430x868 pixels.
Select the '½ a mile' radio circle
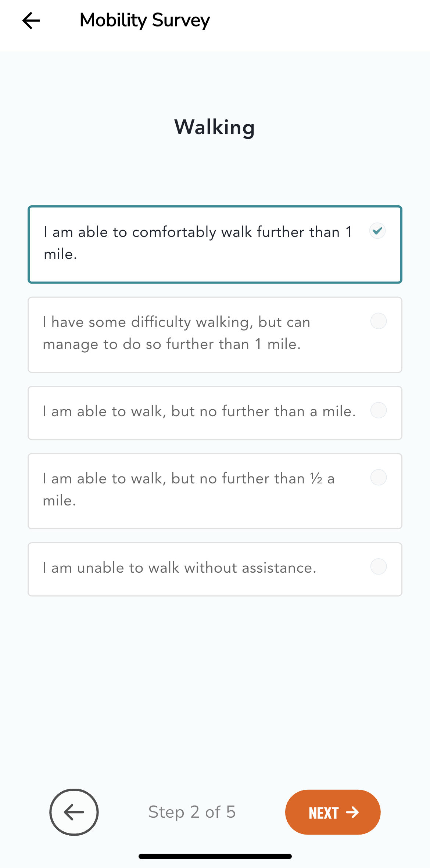tap(378, 478)
